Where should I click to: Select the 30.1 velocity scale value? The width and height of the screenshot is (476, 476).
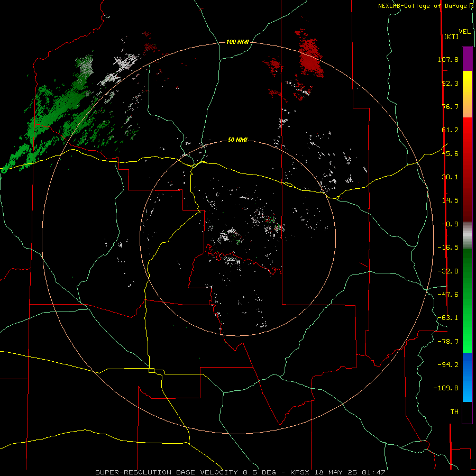[x=450, y=177]
